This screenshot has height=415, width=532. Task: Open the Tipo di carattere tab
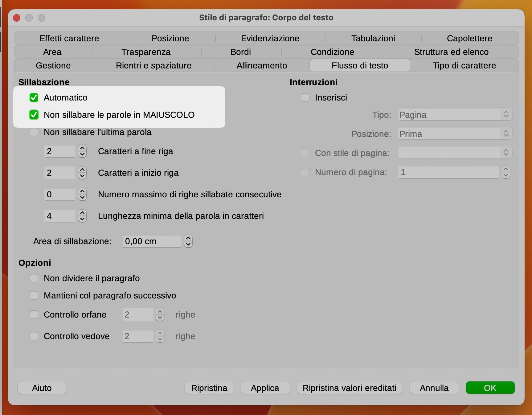[x=464, y=65]
